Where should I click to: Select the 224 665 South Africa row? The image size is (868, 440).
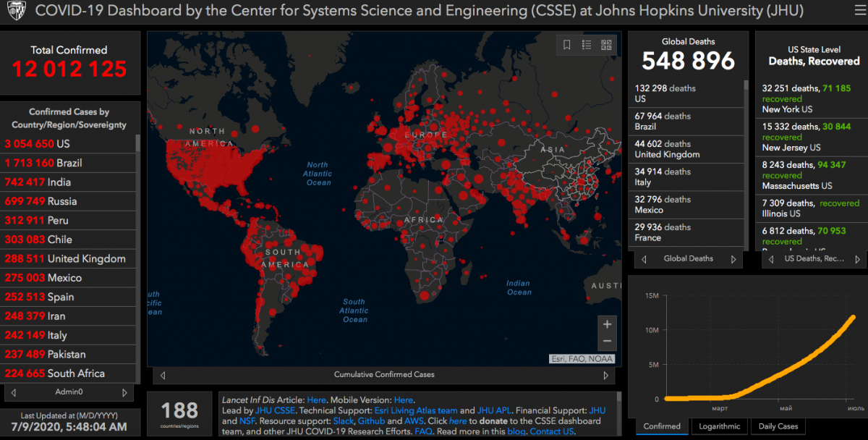click(69, 373)
